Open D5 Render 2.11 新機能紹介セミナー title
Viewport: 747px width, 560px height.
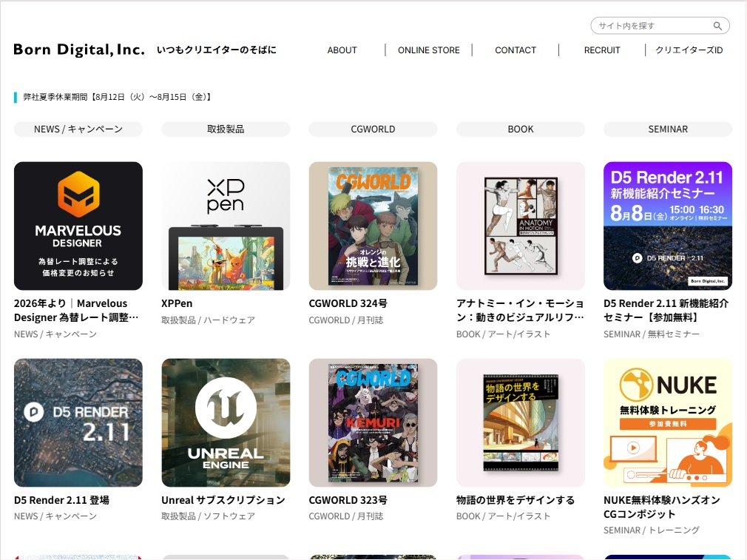coord(666,310)
